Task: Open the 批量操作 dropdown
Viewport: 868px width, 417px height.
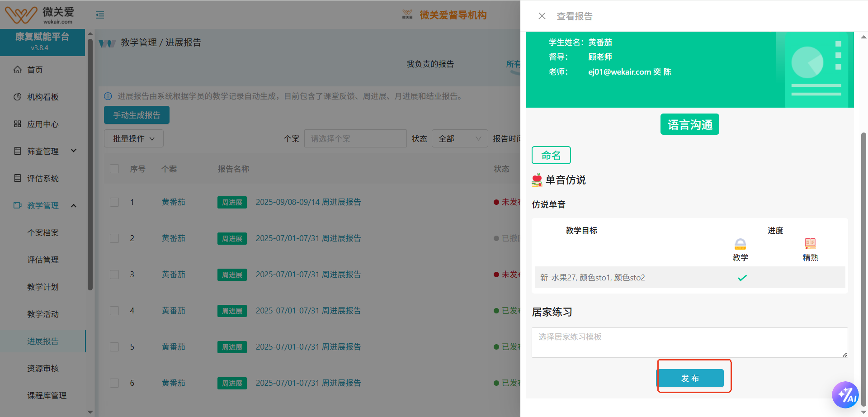Action: (133, 139)
